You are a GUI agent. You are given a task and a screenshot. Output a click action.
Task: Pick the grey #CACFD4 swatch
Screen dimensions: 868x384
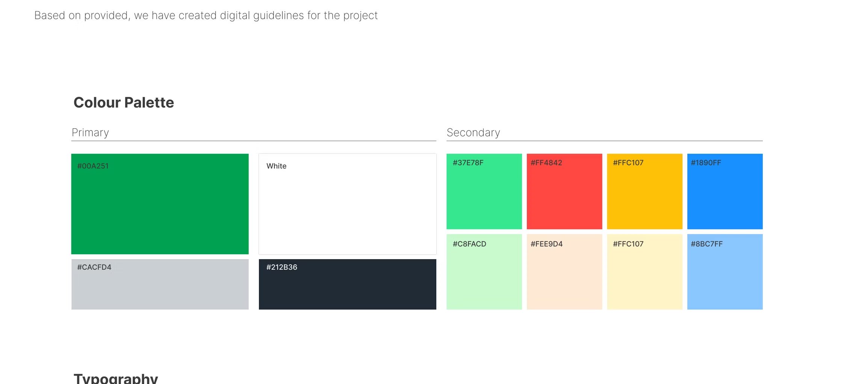(160, 284)
